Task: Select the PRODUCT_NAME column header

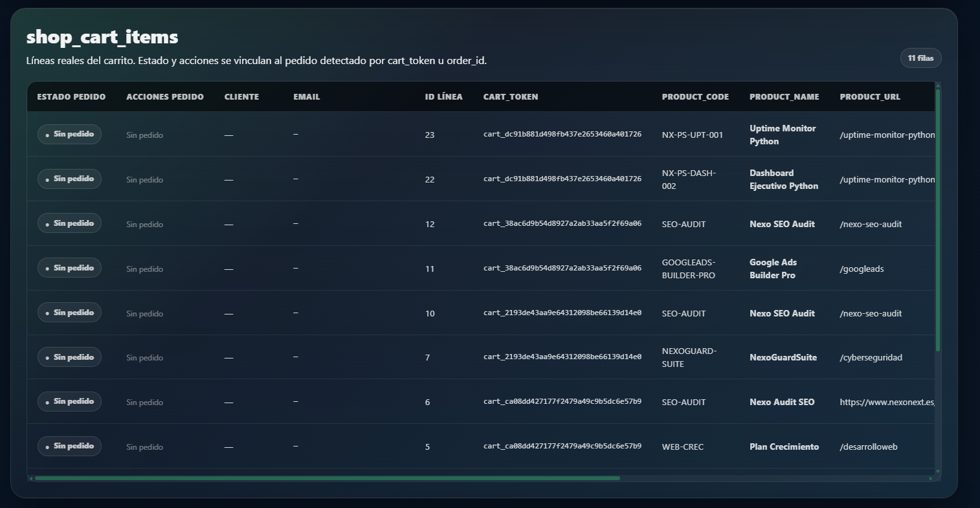Action: (785, 96)
